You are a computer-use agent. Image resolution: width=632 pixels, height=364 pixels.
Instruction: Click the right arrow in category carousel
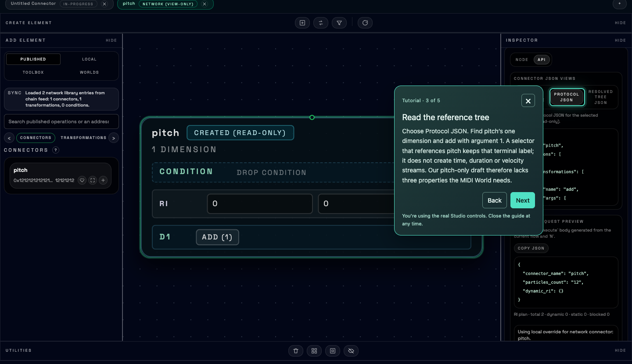point(114,138)
